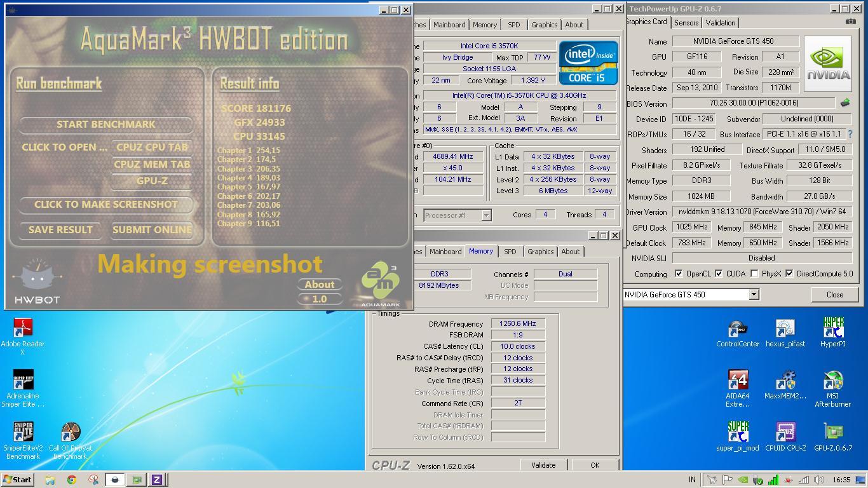This screenshot has height=488, width=868.
Task: Toggle the DirectCompute 5.0 checkbox
Action: click(789, 274)
